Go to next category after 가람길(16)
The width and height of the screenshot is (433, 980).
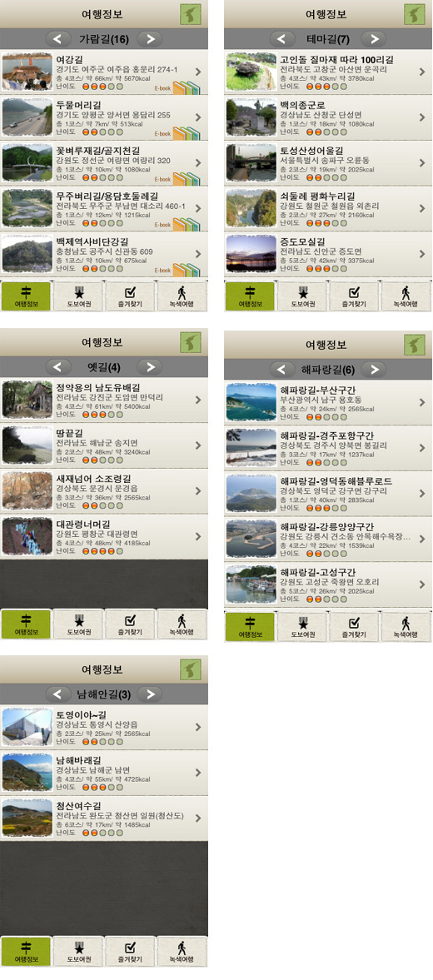click(150, 39)
